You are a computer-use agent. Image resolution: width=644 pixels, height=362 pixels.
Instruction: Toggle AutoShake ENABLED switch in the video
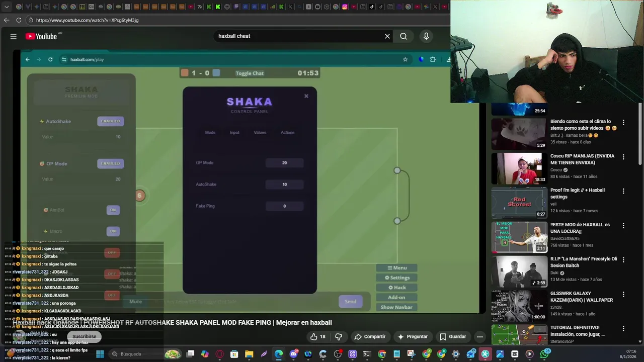(x=110, y=121)
